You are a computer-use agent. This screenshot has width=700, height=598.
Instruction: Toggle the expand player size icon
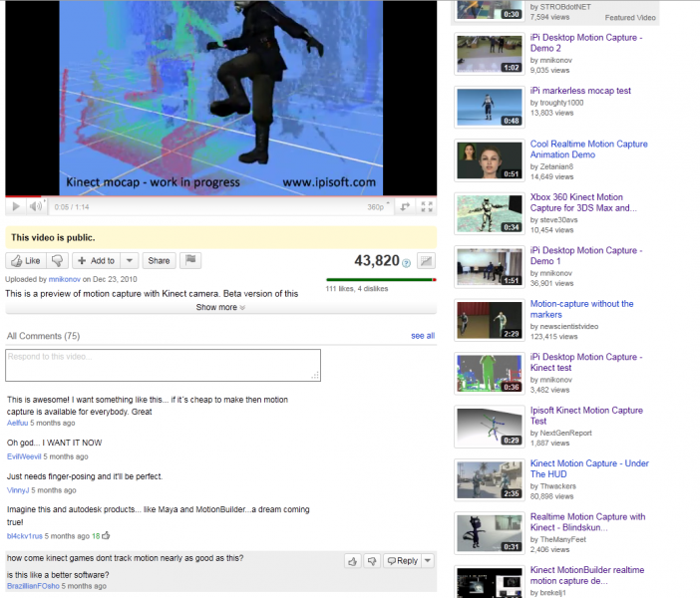pyautogui.click(x=405, y=207)
